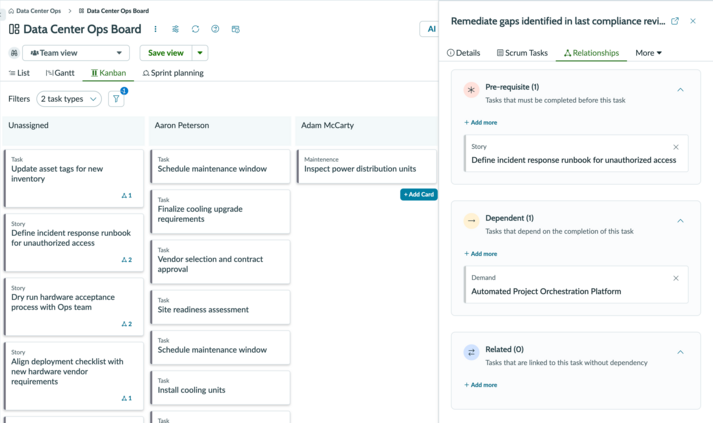Viewport: 713px width, 423px height.
Task: Open Dry run hardware acceptance process card
Action: (74, 307)
